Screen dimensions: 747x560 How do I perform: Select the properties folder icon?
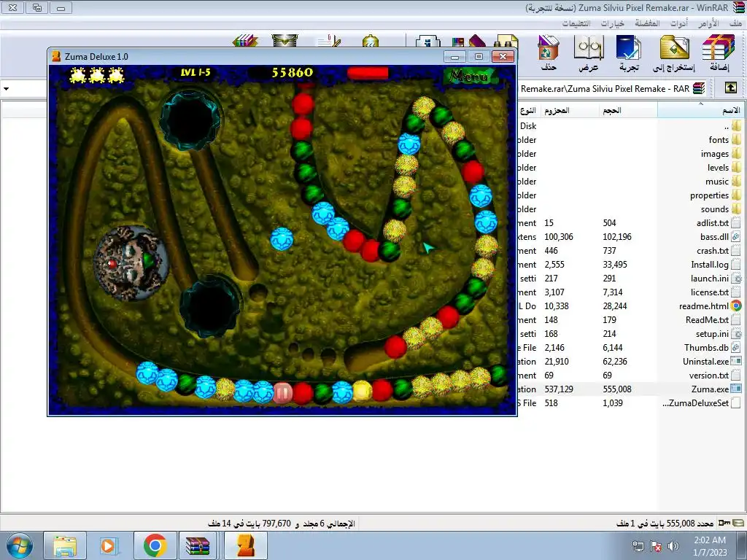coord(737,195)
